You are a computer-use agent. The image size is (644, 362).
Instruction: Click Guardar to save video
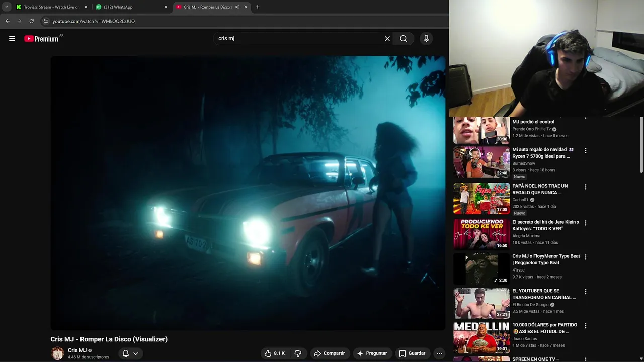(x=412, y=353)
